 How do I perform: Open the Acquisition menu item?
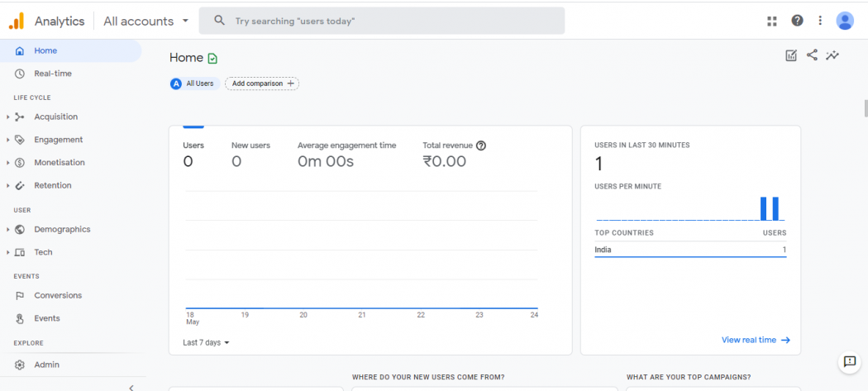(x=56, y=117)
